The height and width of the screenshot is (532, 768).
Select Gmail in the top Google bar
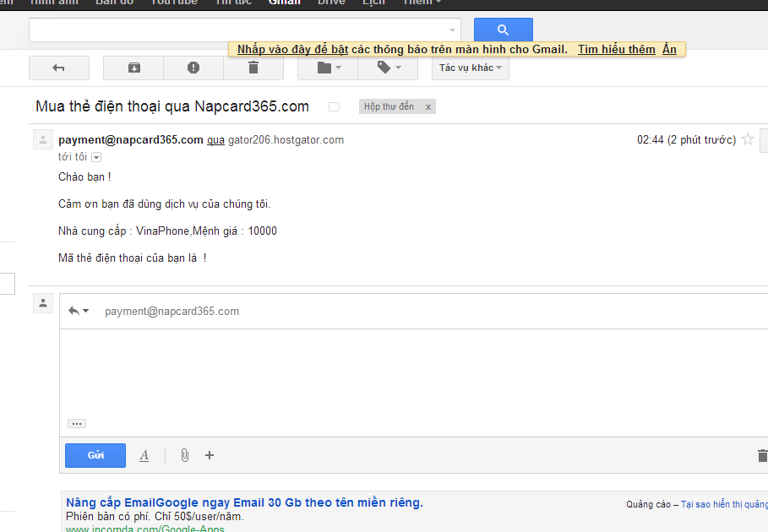pyautogui.click(x=285, y=3)
